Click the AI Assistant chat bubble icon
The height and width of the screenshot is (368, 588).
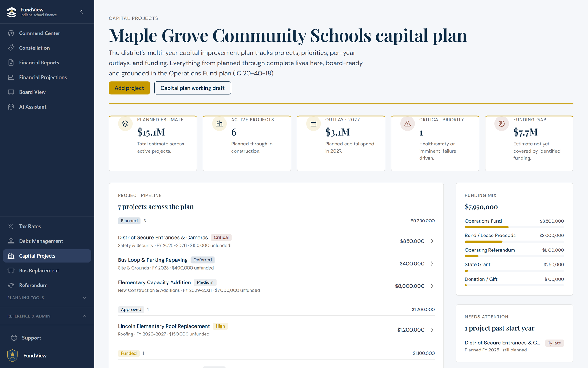click(11, 107)
